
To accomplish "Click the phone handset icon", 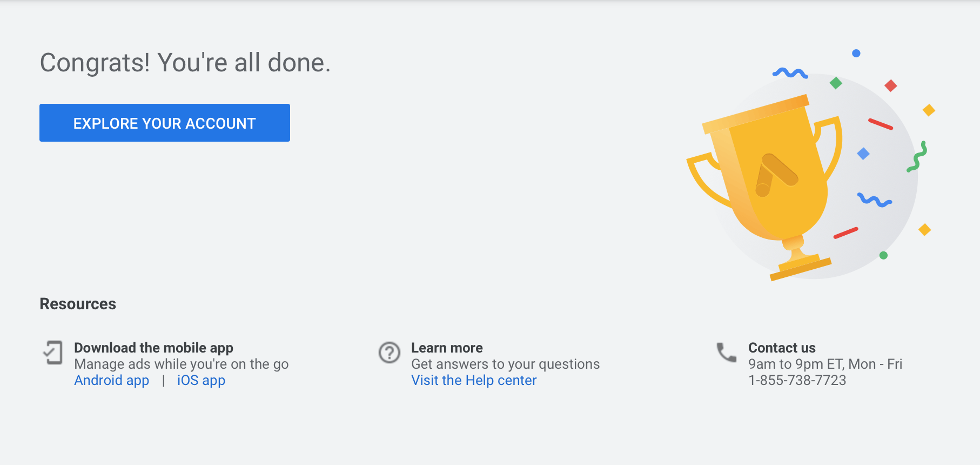I will click(x=726, y=352).
